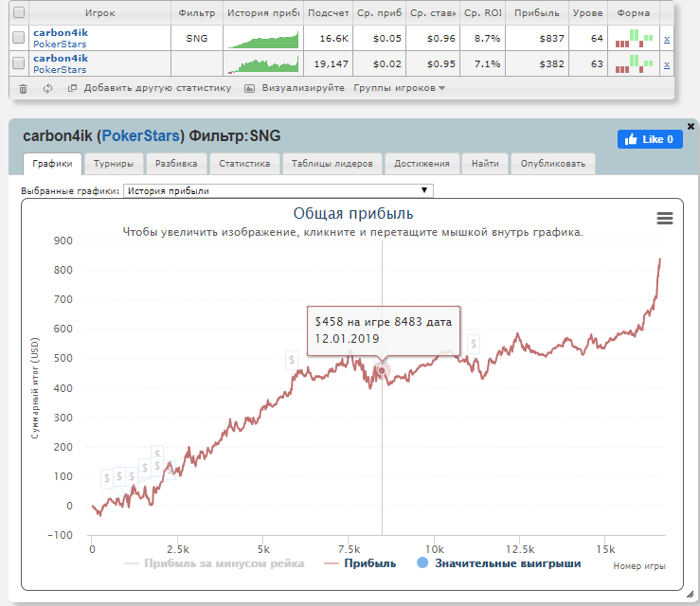
Task: Click the Facebook Like thumbs-up button
Action: coord(650,139)
